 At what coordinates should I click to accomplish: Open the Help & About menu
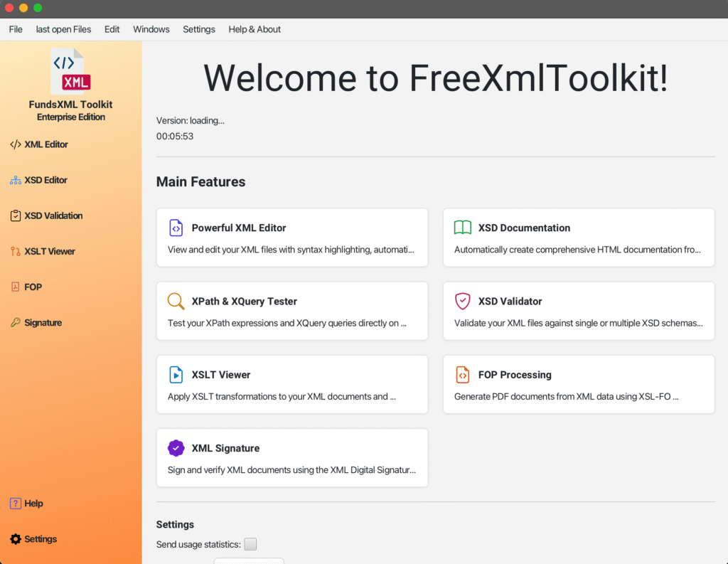[x=255, y=29]
